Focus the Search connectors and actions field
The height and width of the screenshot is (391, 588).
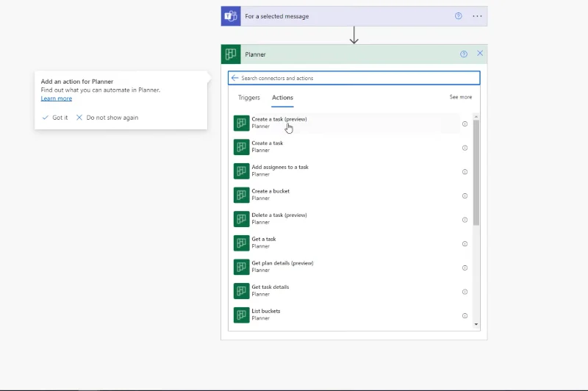(354, 78)
